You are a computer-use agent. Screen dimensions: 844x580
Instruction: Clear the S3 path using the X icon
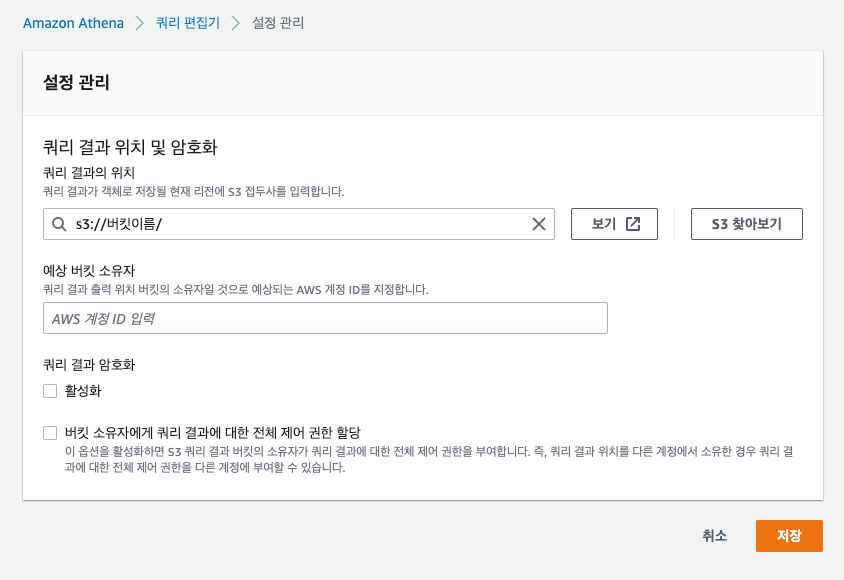click(x=537, y=223)
